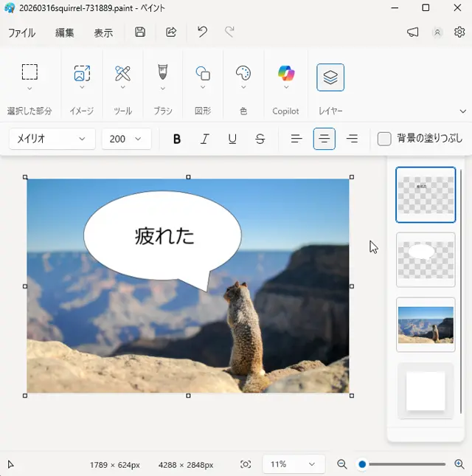Click the zoom in plus button
Image resolution: width=472 pixels, height=476 pixels.
tap(459, 464)
